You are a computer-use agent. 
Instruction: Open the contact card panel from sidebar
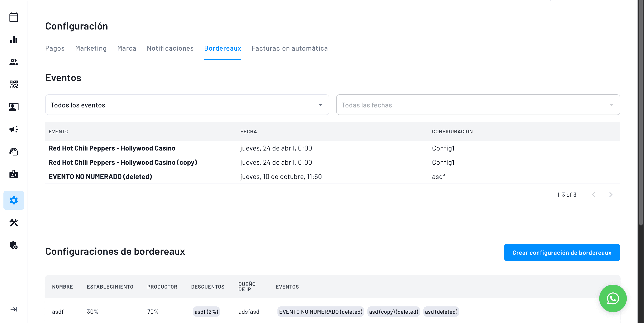14,107
